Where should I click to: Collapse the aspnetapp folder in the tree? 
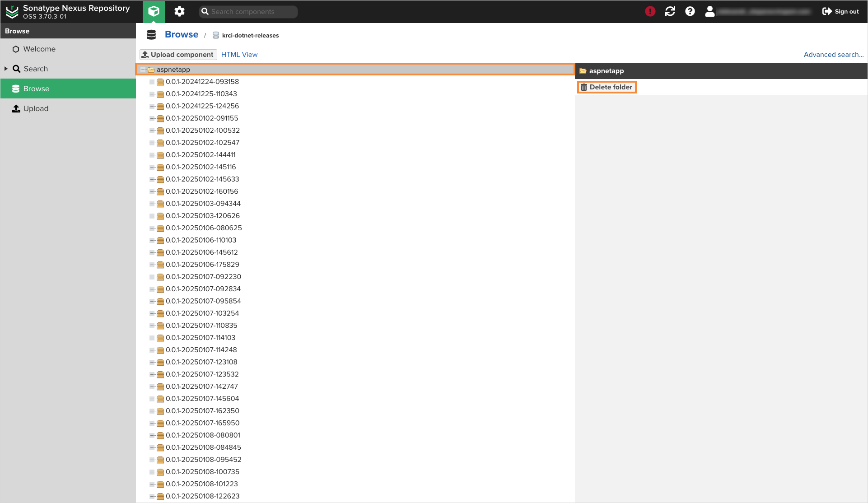(143, 70)
